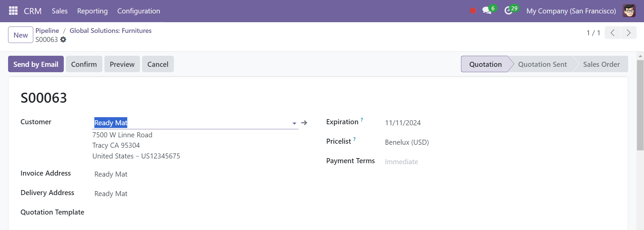Click the user avatar picture
Image resolution: width=644 pixels, height=230 pixels.
pyautogui.click(x=629, y=11)
